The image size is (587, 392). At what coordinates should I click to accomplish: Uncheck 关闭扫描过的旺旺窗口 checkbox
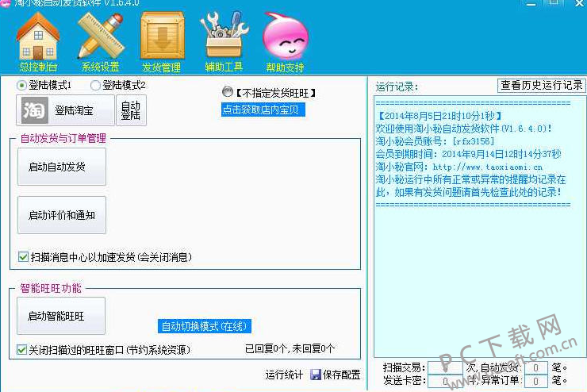tap(21, 350)
